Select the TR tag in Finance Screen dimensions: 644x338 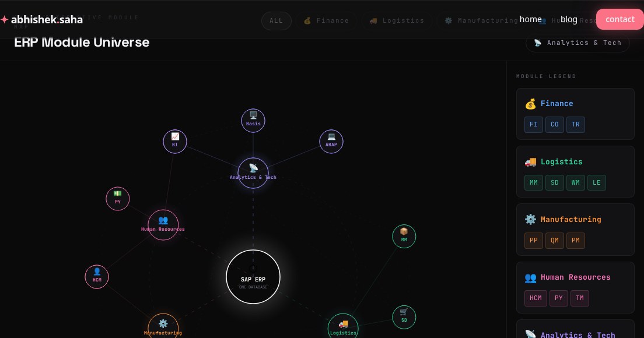[575, 125]
